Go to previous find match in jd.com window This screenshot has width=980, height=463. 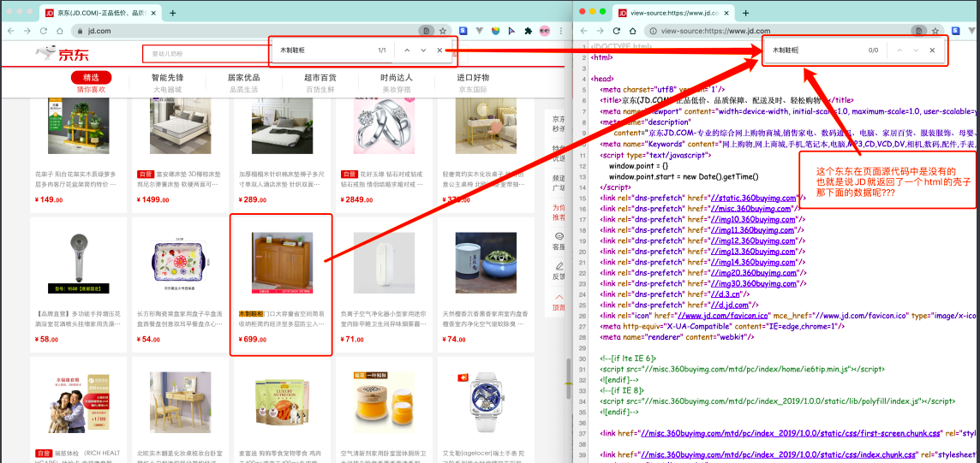click(x=407, y=50)
